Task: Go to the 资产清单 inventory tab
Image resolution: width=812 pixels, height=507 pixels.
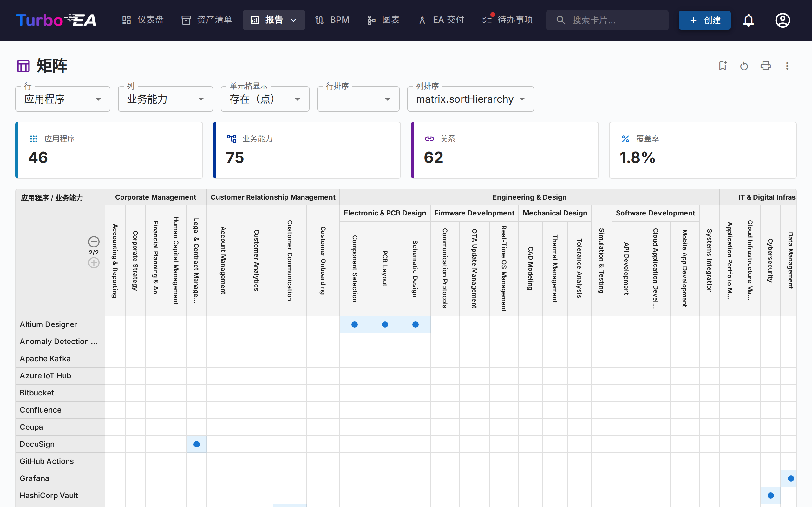Action: tap(207, 20)
